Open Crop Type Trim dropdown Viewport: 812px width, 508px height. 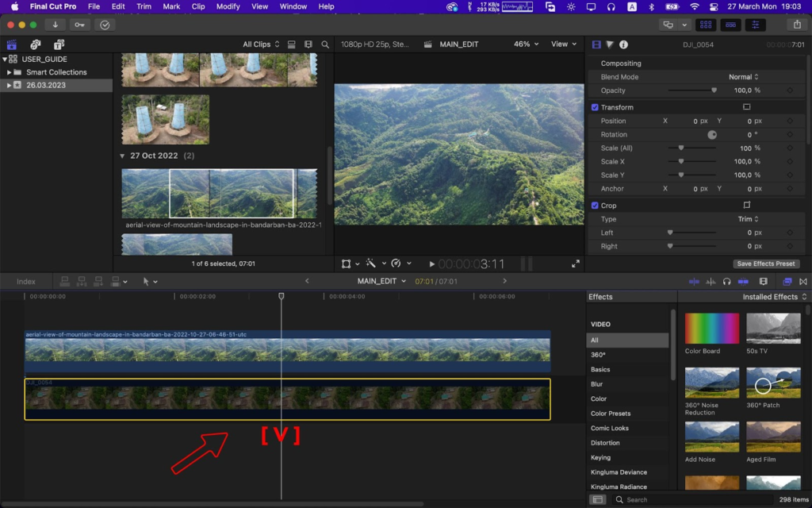[748, 219]
